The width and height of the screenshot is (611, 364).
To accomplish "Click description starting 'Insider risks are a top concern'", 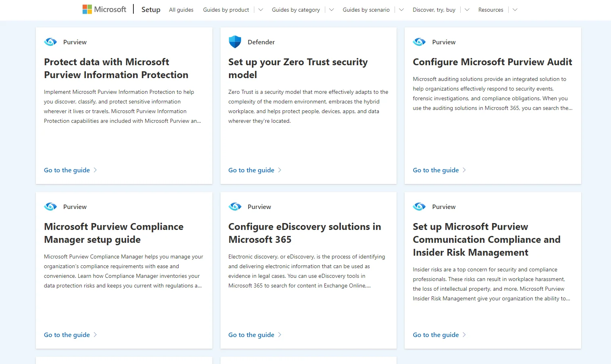I will tap(491, 284).
